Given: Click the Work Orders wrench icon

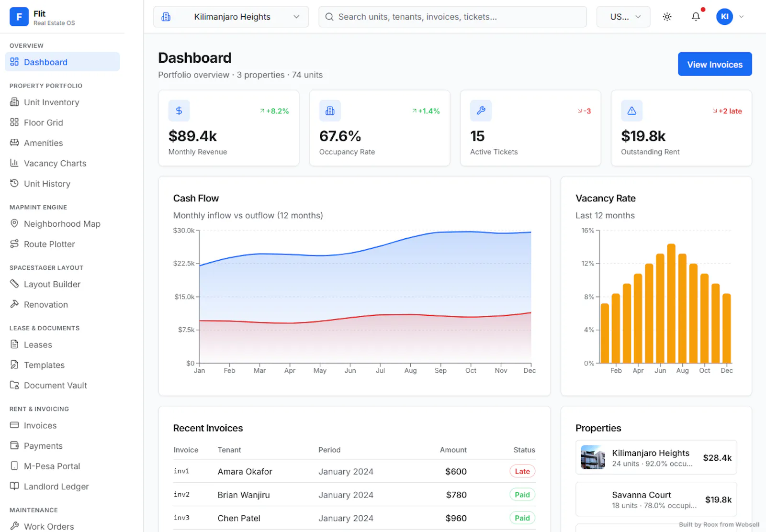Looking at the screenshot, I should pos(14,526).
